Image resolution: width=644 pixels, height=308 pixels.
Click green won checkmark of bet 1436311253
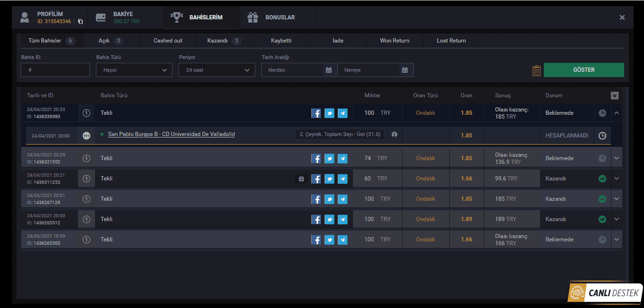click(x=602, y=179)
